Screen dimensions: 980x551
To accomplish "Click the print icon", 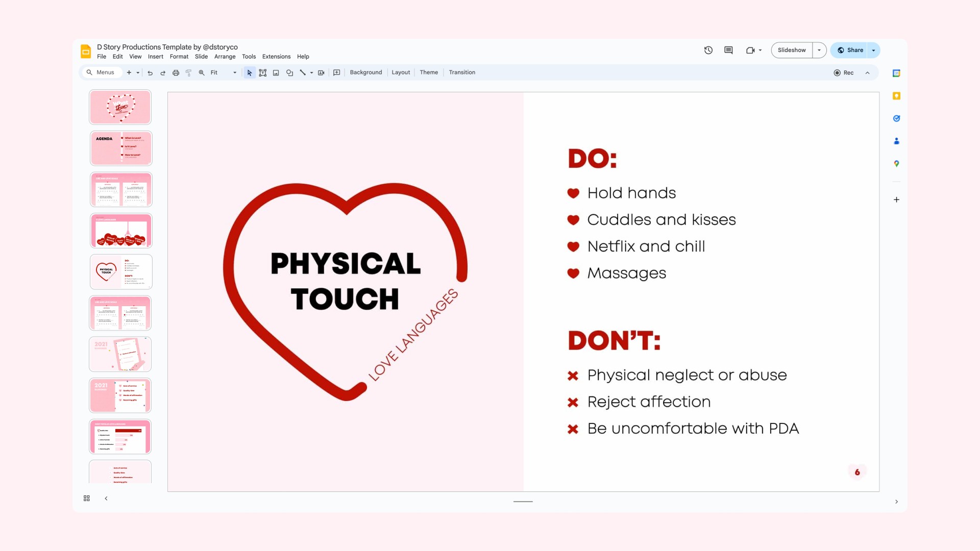I will 176,73.
